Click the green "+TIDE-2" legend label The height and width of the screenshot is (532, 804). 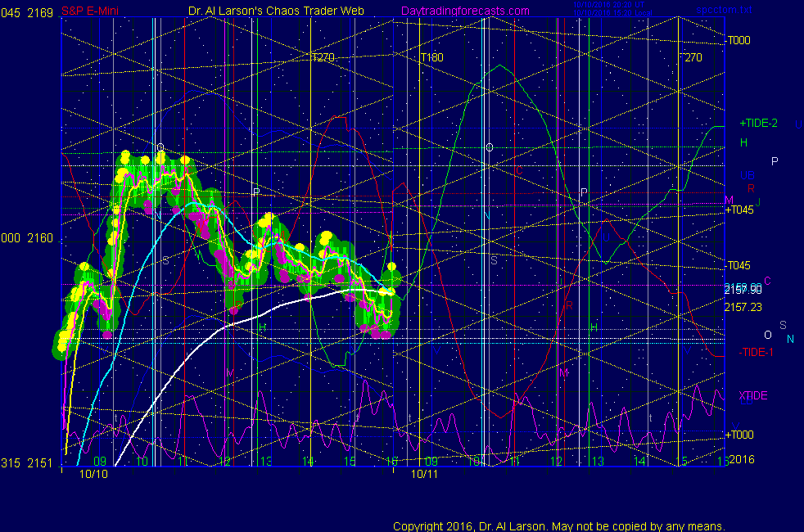(x=758, y=123)
